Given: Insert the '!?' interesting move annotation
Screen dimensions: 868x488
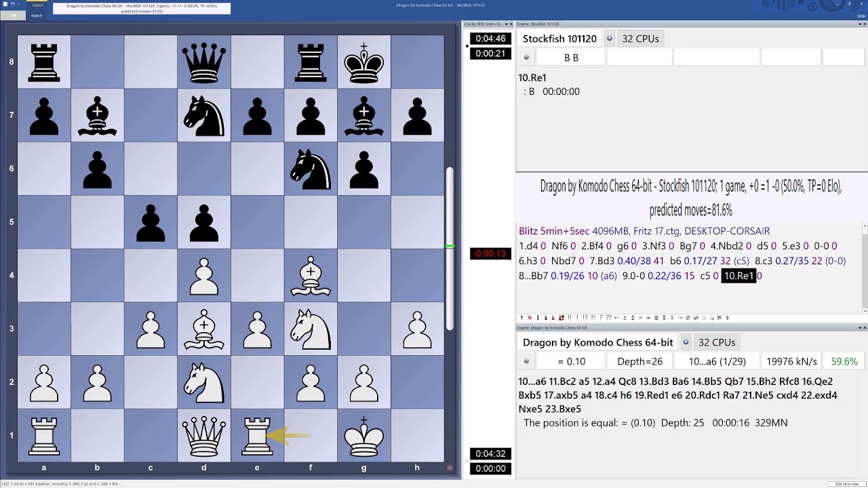Looking at the screenshot, I should (x=585, y=317).
